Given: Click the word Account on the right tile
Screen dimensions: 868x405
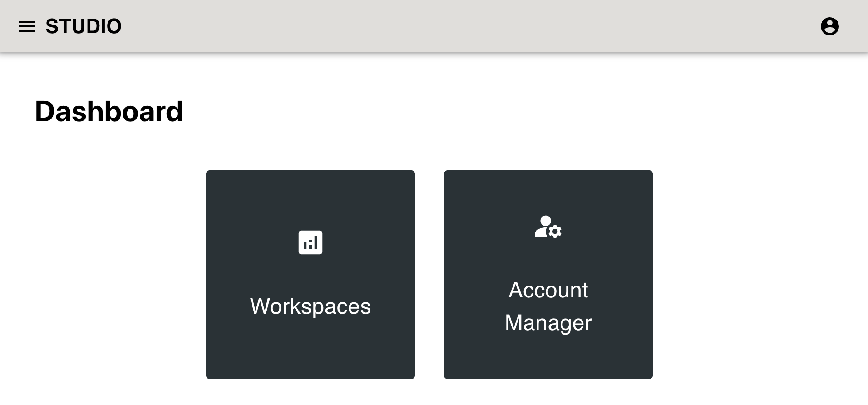Looking at the screenshot, I should pyautogui.click(x=548, y=290).
